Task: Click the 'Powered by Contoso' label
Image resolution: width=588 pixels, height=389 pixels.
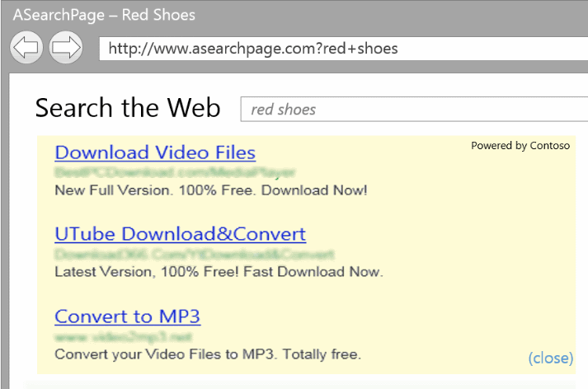Action: 520,145
